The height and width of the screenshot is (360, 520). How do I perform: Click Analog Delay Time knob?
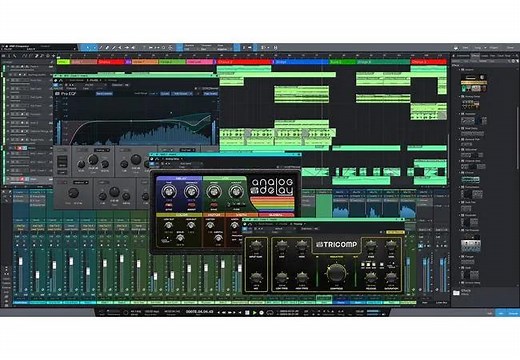(169, 192)
